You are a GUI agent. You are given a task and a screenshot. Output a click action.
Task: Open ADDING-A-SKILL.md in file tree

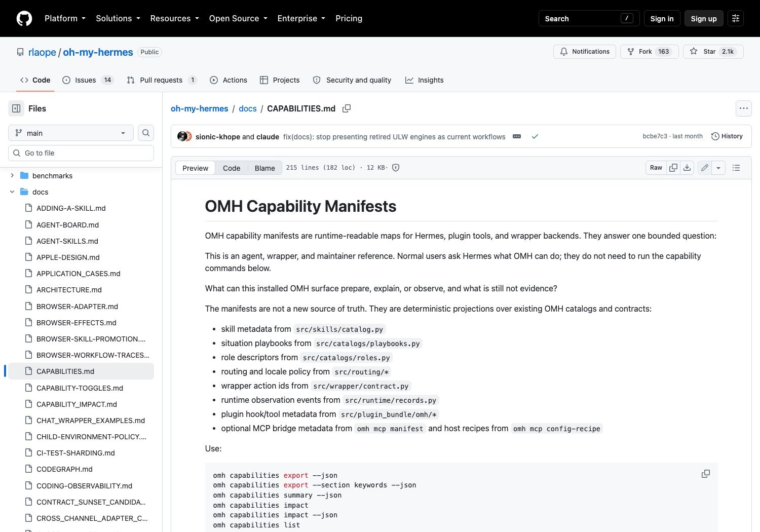(71, 208)
